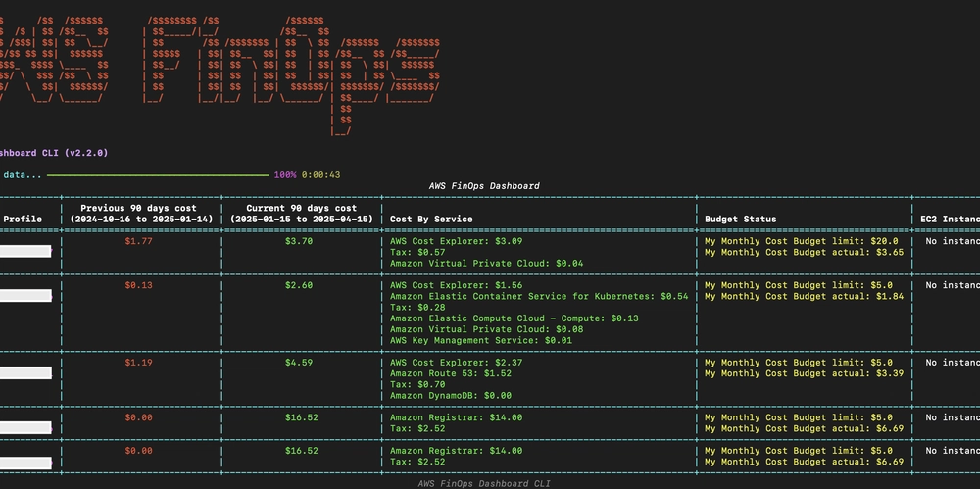Click 'Amazon Virtual Private Cloud: $0.08'
Viewport: 980px width, 489px height.
(487, 329)
